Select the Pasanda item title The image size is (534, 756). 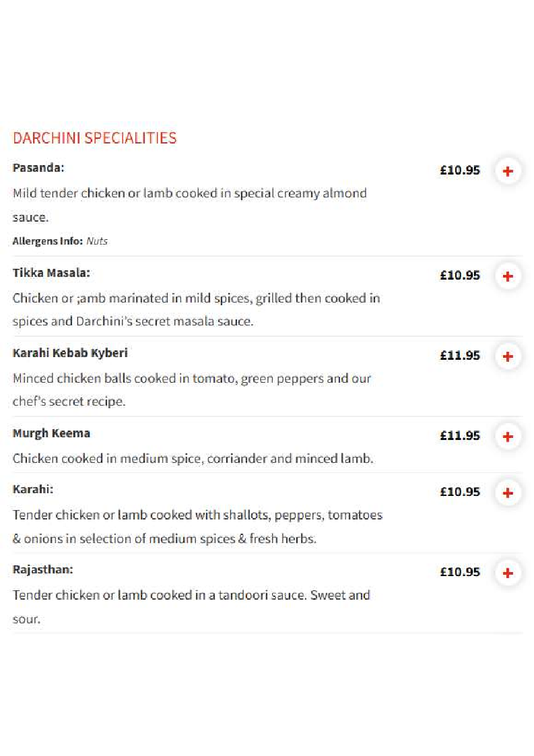pyautogui.click(x=38, y=168)
